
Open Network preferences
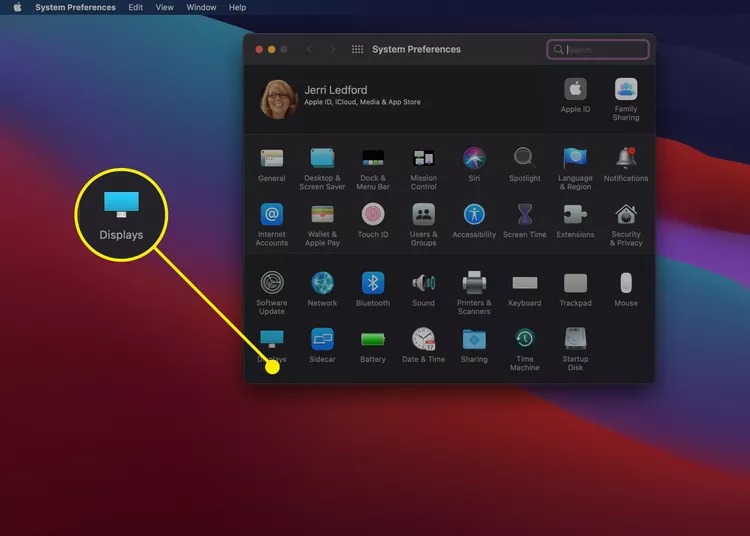click(322, 289)
